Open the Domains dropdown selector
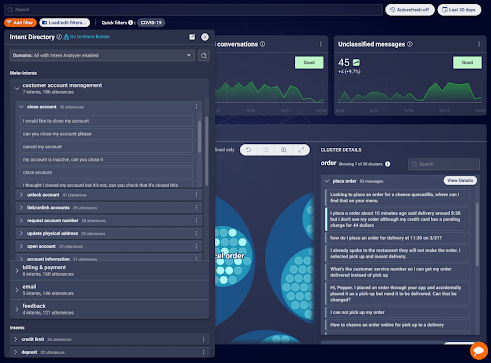The image size is (491, 363). click(102, 55)
